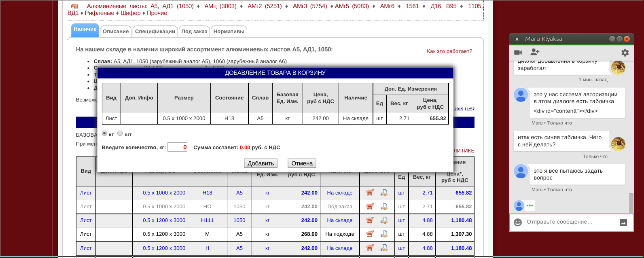Screen dimensions: 644x258
Task: Click price 268.00 in the table
Action: click(x=309, y=234)
